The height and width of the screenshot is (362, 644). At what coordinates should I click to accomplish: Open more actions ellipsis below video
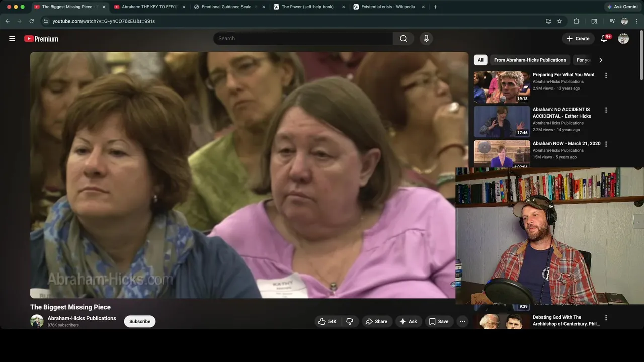462,321
